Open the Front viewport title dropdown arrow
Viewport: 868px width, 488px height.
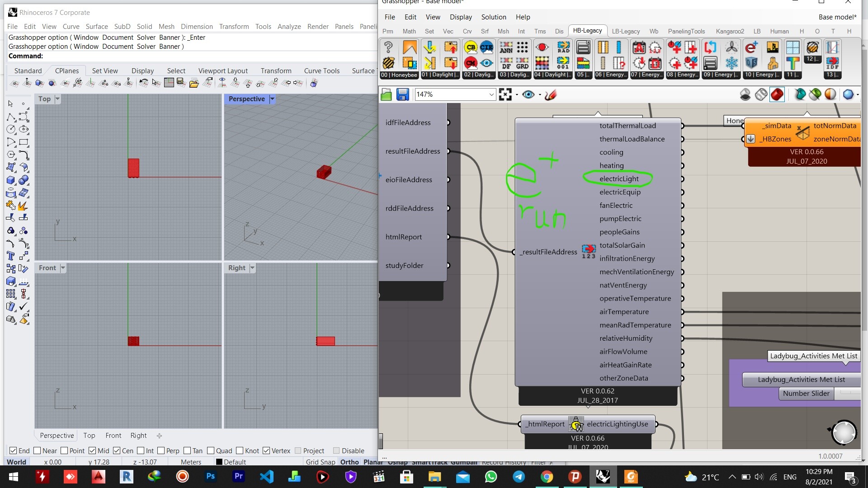63,267
